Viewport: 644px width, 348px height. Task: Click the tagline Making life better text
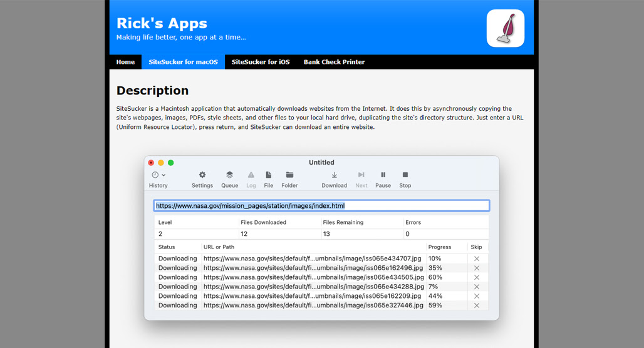pos(181,38)
